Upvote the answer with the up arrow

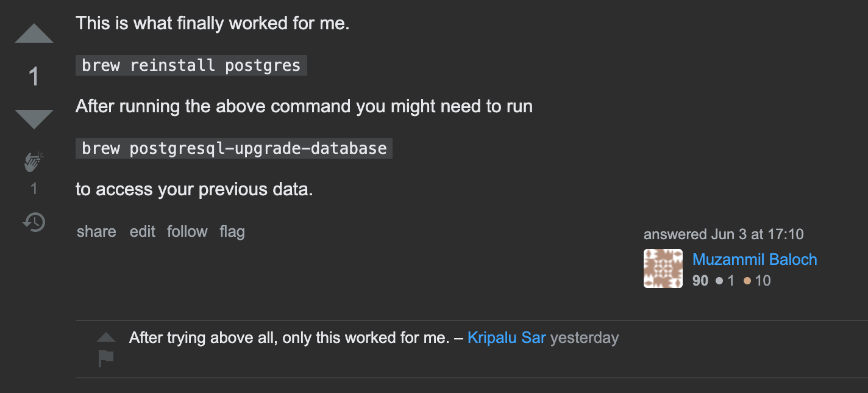(34, 34)
